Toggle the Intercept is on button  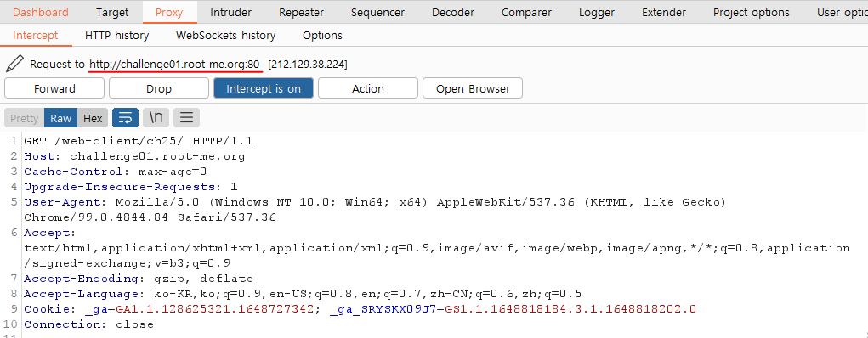pos(264,88)
